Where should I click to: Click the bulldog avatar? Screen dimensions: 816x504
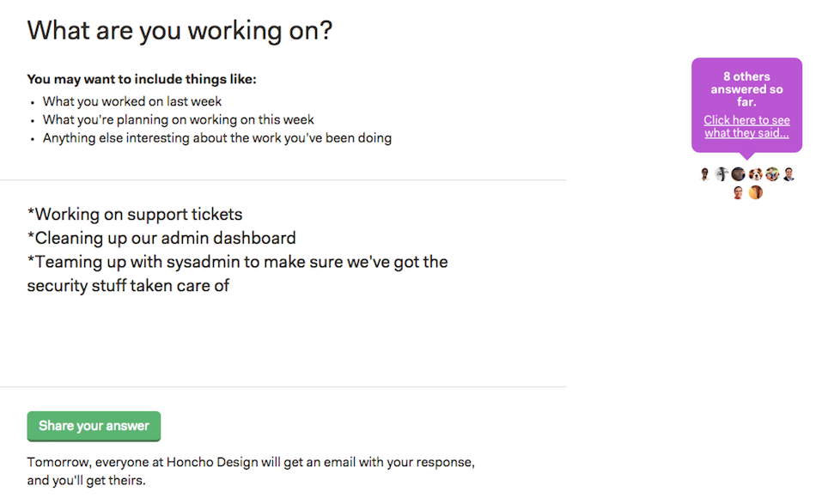pyautogui.click(x=755, y=174)
